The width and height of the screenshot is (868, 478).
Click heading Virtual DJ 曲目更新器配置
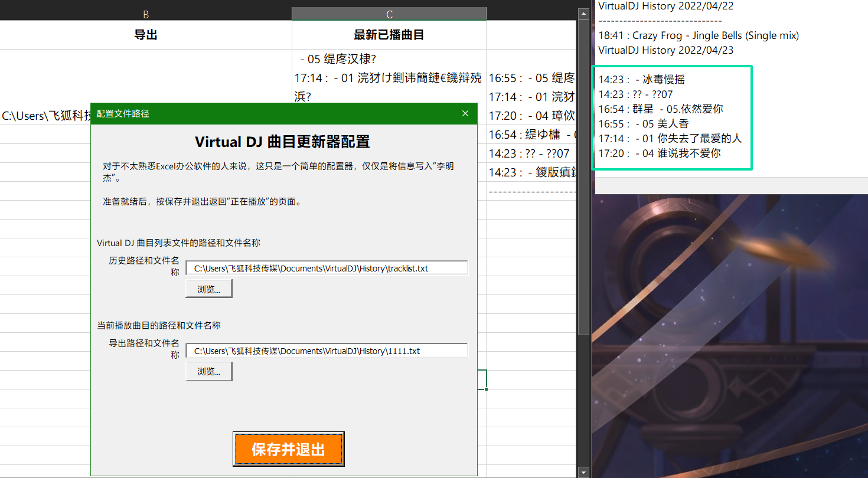(282, 142)
